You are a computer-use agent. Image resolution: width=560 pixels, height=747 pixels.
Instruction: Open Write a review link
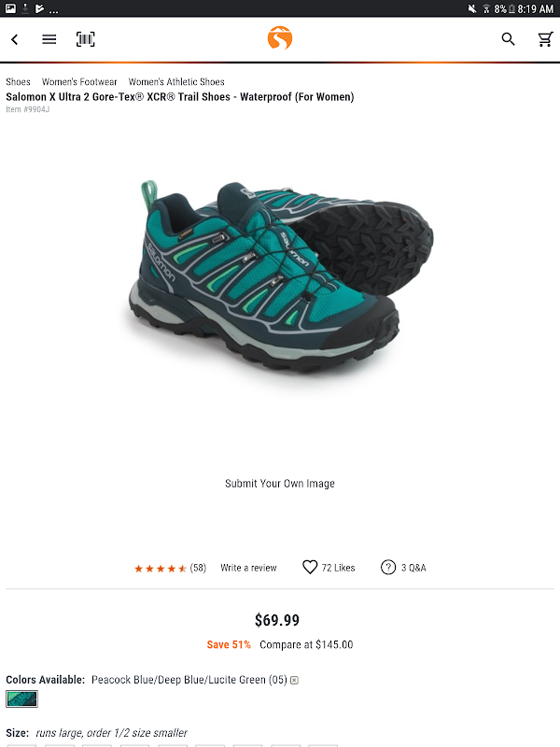248,568
